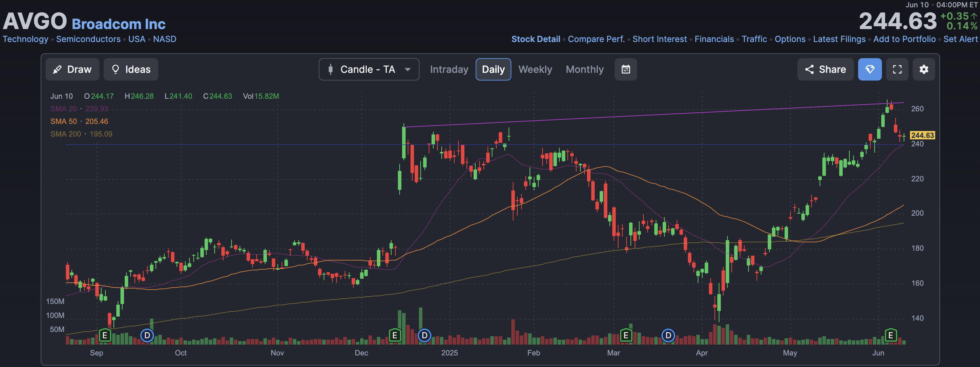The image size is (980, 367).
Task: Open Compare Perf. page
Action: click(x=596, y=39)
